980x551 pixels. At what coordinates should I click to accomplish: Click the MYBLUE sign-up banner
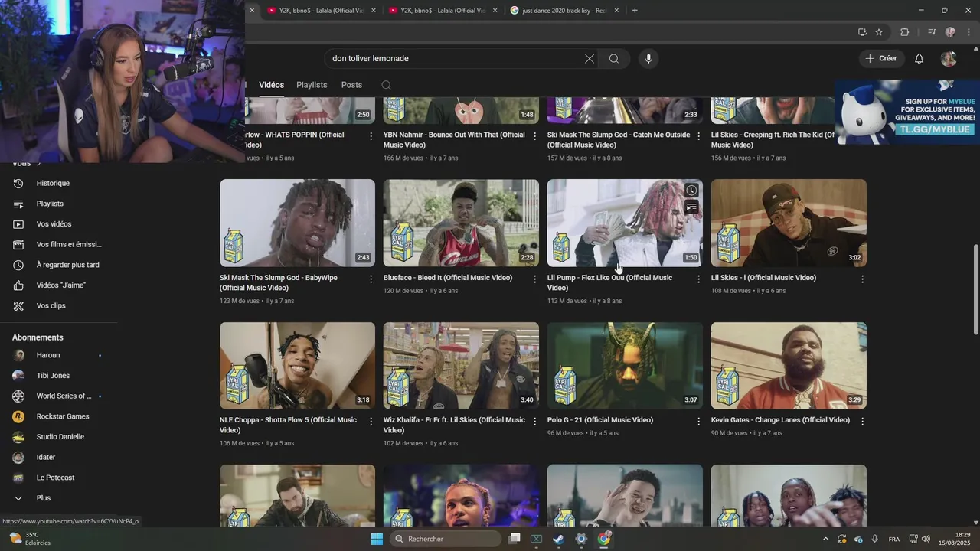pos(907,112)
